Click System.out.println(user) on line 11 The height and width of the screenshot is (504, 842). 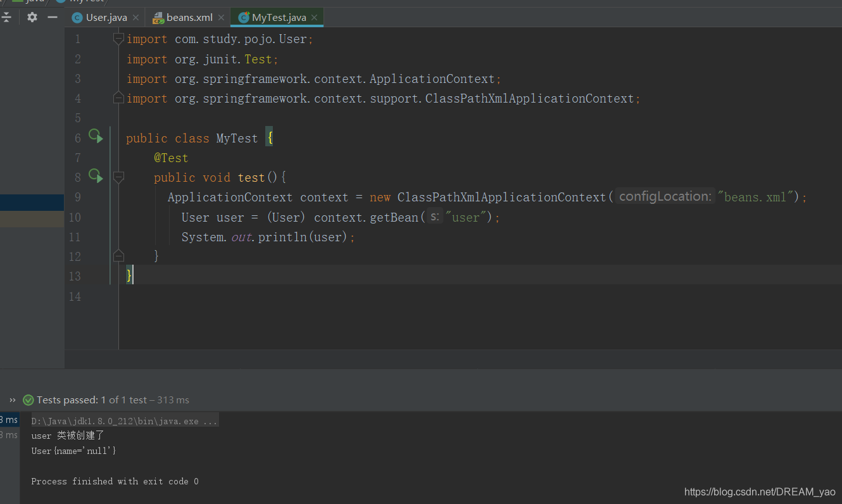click(268, 237)
